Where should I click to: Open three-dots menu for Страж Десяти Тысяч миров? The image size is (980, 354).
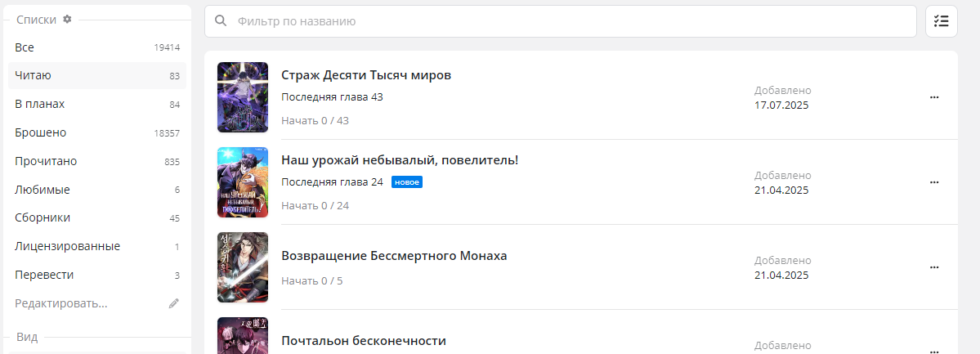pyautogui.click(x=934, y=97)
